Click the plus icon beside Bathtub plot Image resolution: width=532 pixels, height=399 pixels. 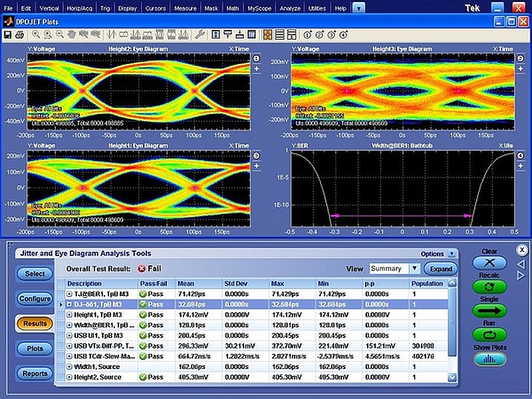[x=521, y=166]
